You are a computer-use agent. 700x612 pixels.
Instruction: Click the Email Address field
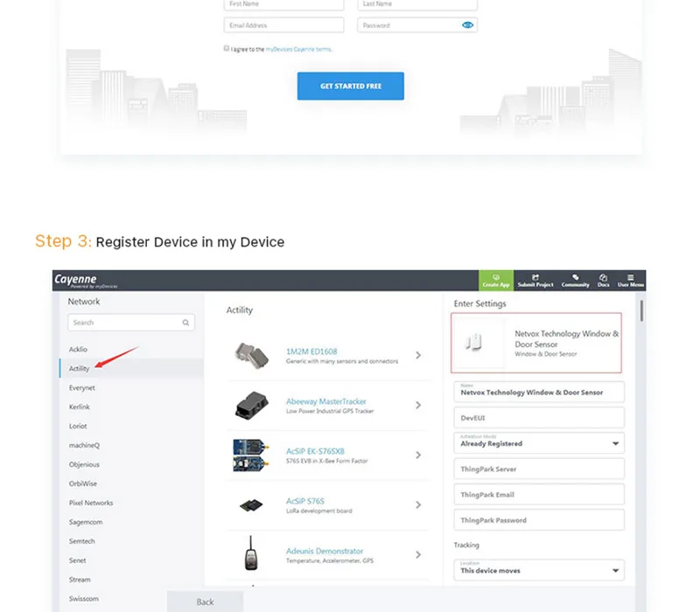click(x=283, y=25)
